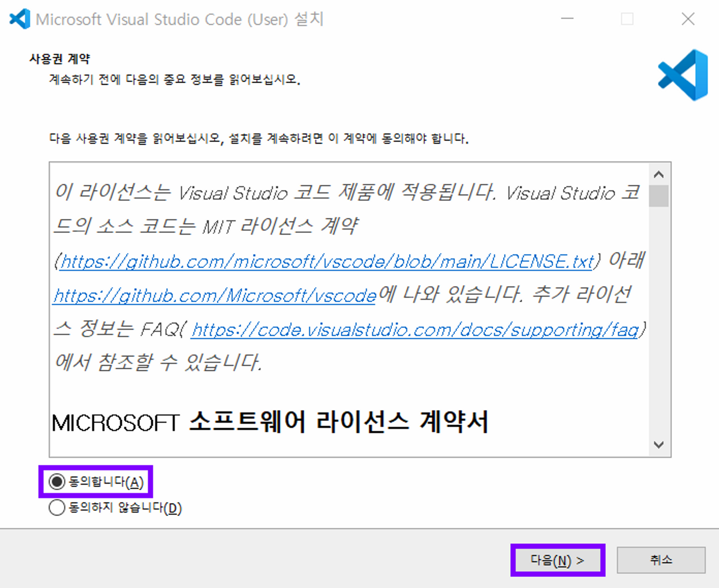Click the 사용권 계약 heading text
Viewport: 719px width, 588px height.
[60, 59]
